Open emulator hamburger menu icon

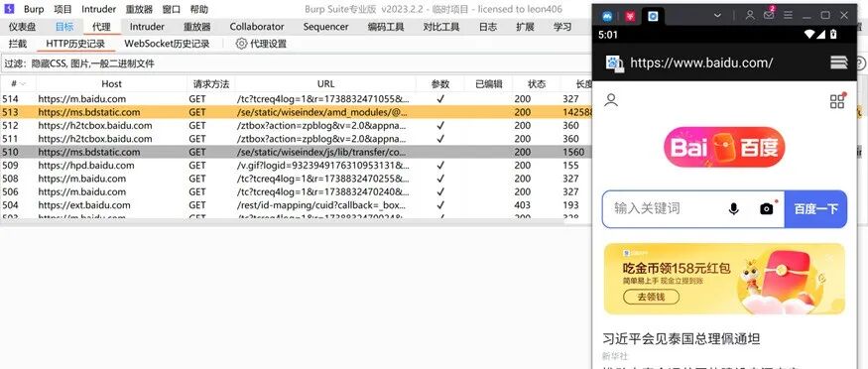pyautogui.click(x=788, y=16)
